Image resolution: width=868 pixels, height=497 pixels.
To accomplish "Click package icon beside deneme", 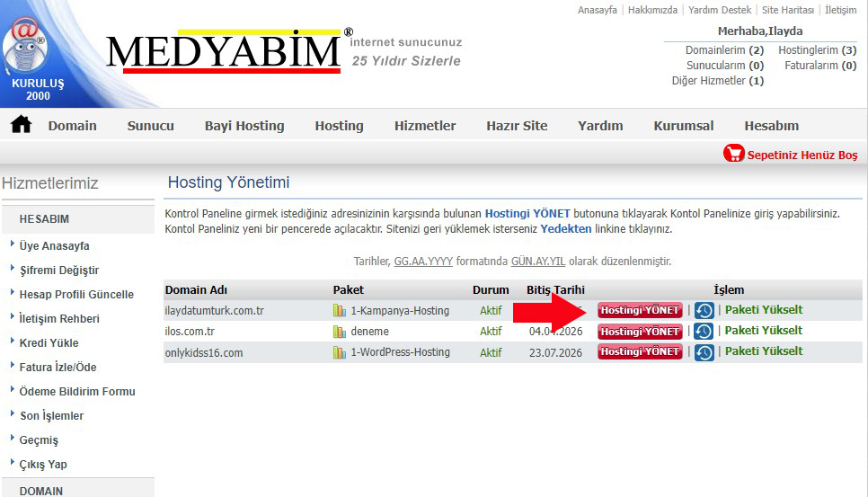I will [340, 332].
